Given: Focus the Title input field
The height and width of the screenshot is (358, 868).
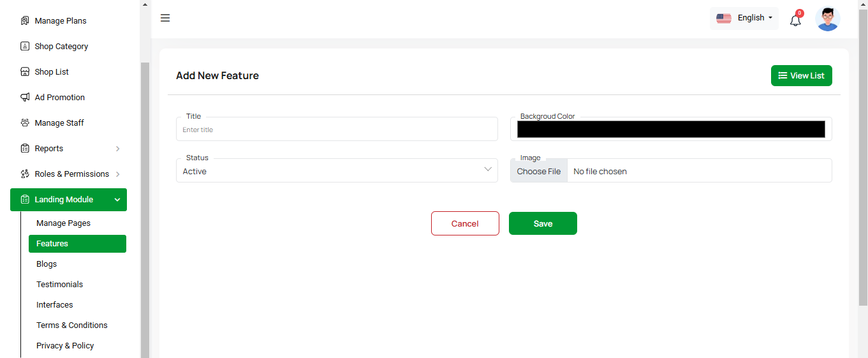Looking at the screenshot, I should (x=337, y=130).
